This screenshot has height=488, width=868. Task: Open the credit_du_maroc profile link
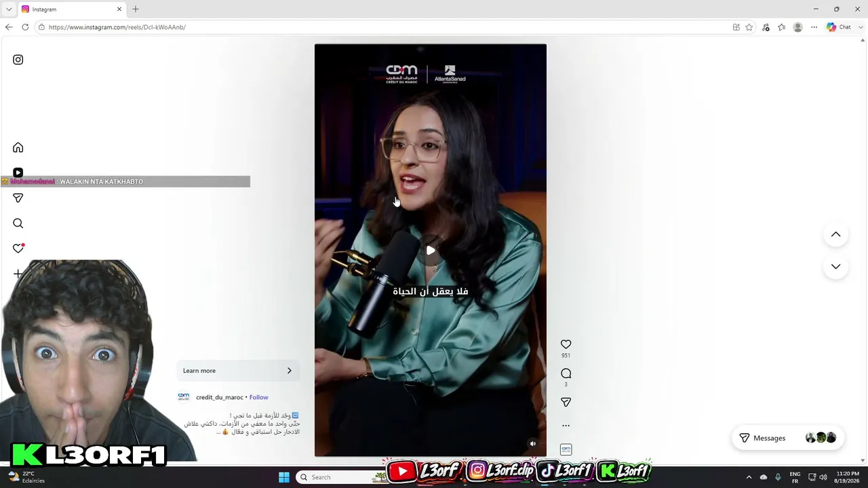point(219,397)
